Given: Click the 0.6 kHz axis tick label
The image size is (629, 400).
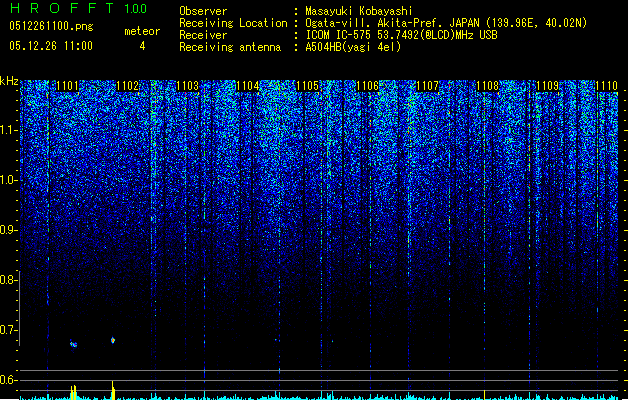Looking at the screenshot, I should click(9, 380).
